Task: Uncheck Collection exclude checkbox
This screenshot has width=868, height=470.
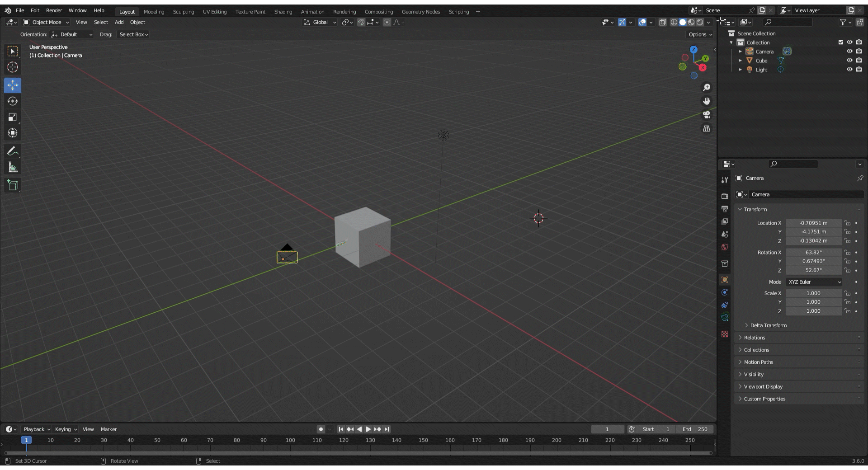Action: pyautogui.click(x=841, y=42)
